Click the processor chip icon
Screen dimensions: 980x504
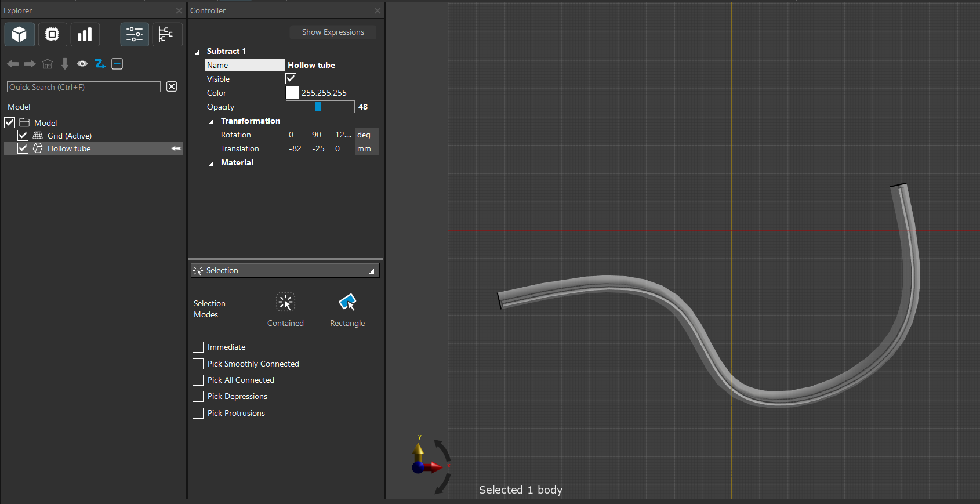[x=52, y=35]
